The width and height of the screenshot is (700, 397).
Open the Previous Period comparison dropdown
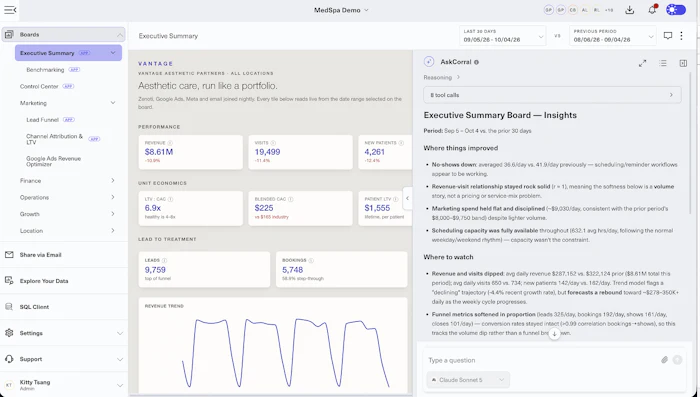click(x=612, y=36)
